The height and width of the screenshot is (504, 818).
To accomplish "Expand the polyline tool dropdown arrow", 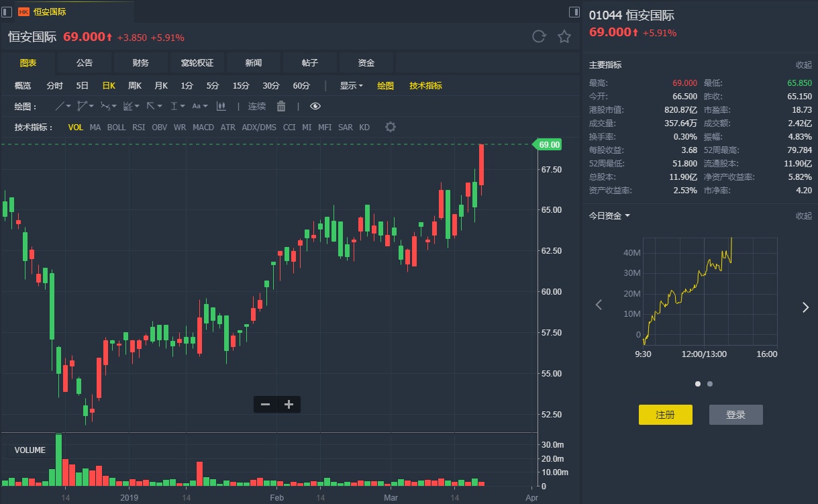I will coord(92,106).
